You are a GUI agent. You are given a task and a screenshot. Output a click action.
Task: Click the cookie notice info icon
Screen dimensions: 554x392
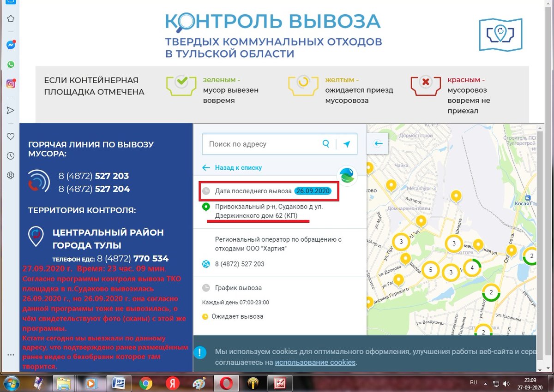pos(200,354)
